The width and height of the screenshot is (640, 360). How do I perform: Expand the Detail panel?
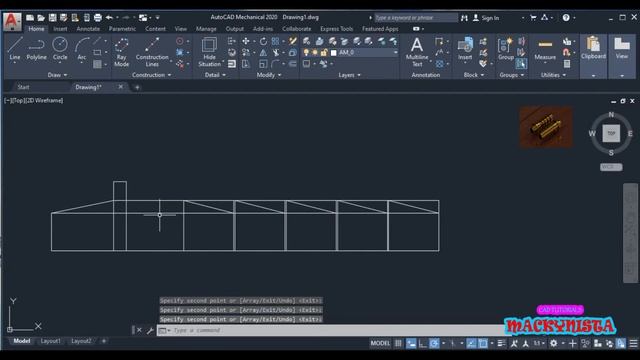[x=215, y=75]
